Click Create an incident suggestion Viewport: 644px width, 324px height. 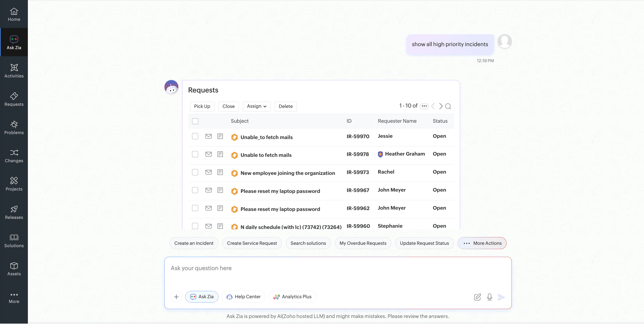pos(194,243)
